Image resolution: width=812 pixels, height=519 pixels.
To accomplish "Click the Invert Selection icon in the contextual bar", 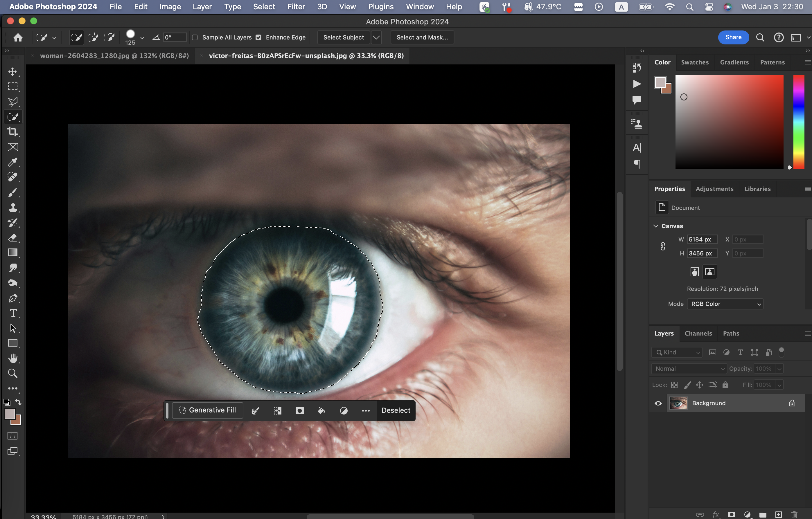I will (x=277, y=410).
